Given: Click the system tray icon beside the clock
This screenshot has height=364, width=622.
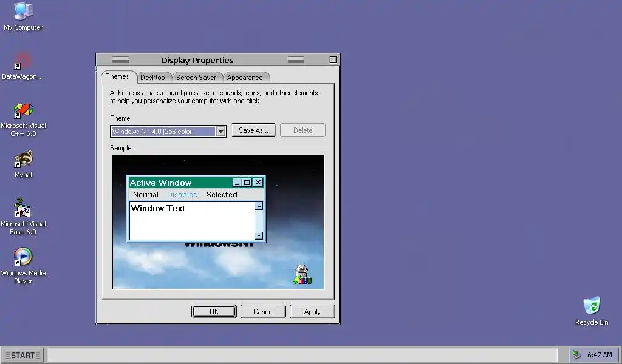Looking at the screenshot, I should point(577,355).
